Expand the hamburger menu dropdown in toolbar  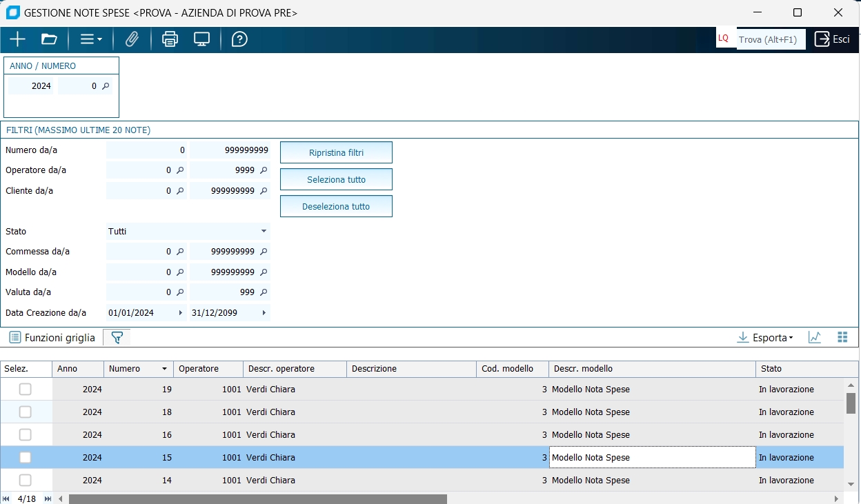91,39
